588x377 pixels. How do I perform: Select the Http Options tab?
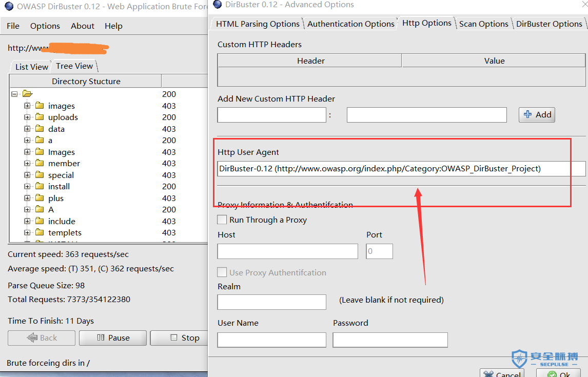(x=427, y=23)
